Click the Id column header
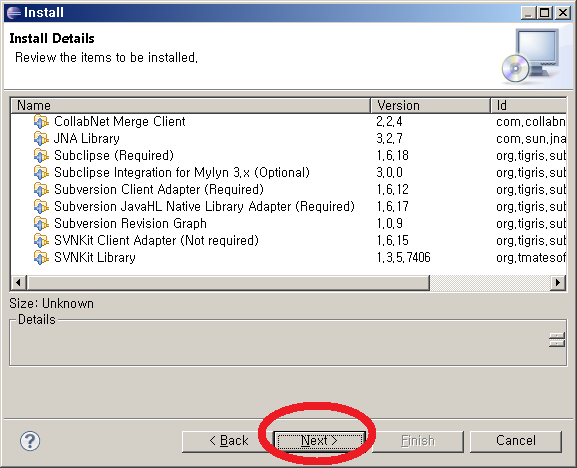 (x=528, y=106)
